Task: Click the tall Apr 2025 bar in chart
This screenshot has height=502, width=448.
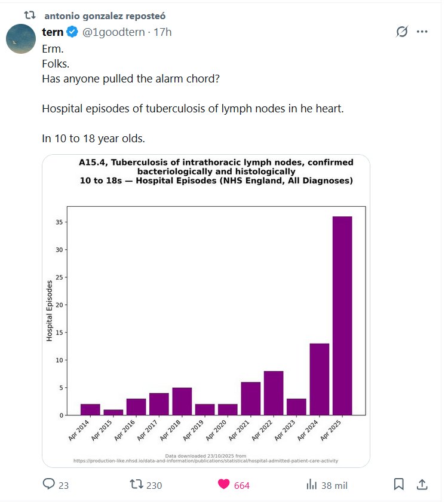Action: 342,316
